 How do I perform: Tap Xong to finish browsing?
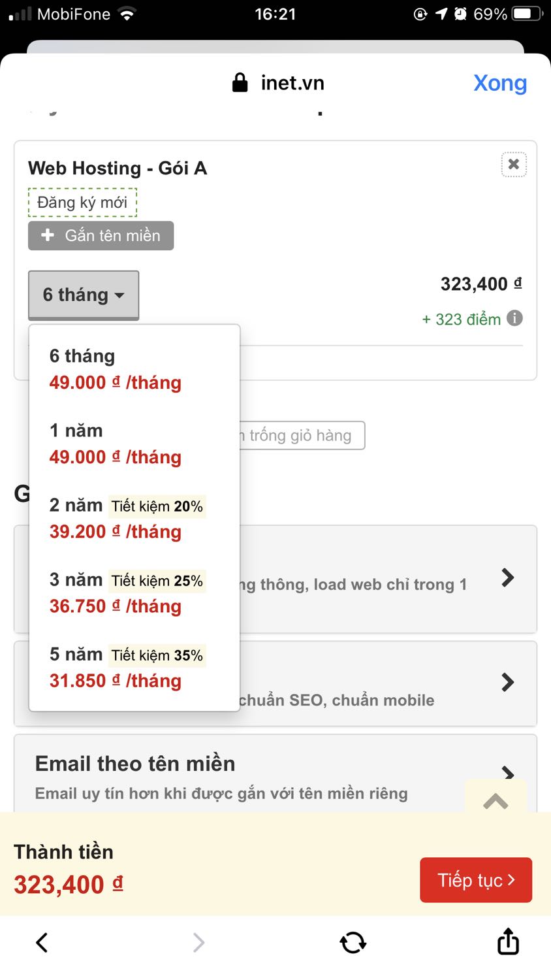[500, 82]
